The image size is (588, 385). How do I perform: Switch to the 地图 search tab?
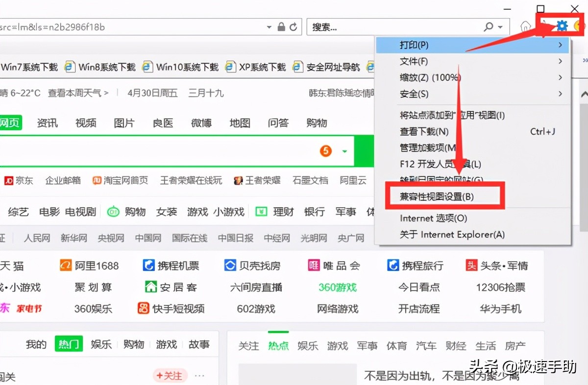tap(240, 122)
